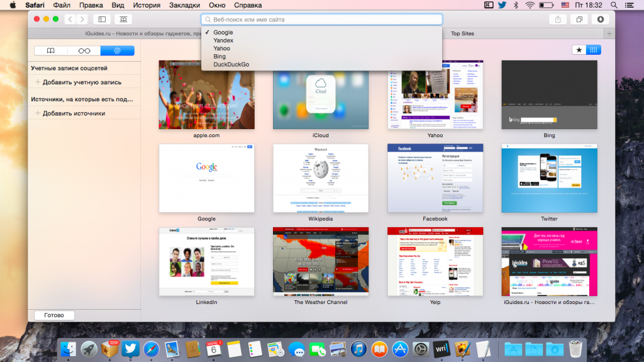Go back with the toolbar back arrow
Screen dimensions: 644x362
(70, 20)
